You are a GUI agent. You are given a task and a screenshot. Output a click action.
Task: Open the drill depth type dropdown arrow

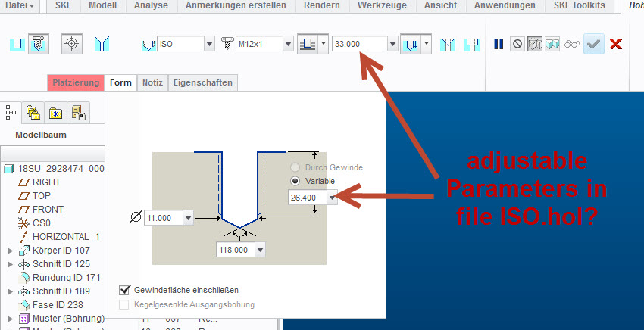427,43
